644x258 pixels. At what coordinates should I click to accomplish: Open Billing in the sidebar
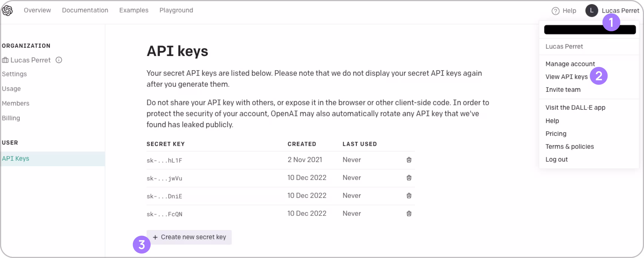coord(11,118)
